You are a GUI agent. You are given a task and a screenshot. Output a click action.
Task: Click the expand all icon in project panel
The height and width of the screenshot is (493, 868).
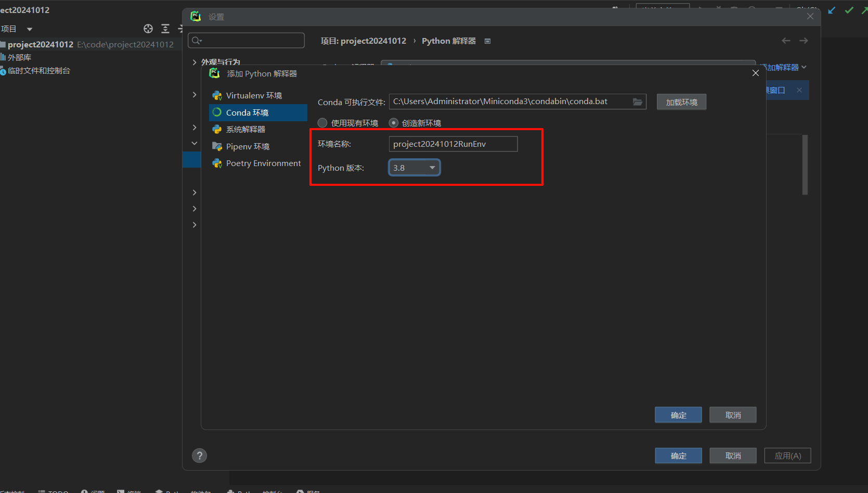[165, 29]
